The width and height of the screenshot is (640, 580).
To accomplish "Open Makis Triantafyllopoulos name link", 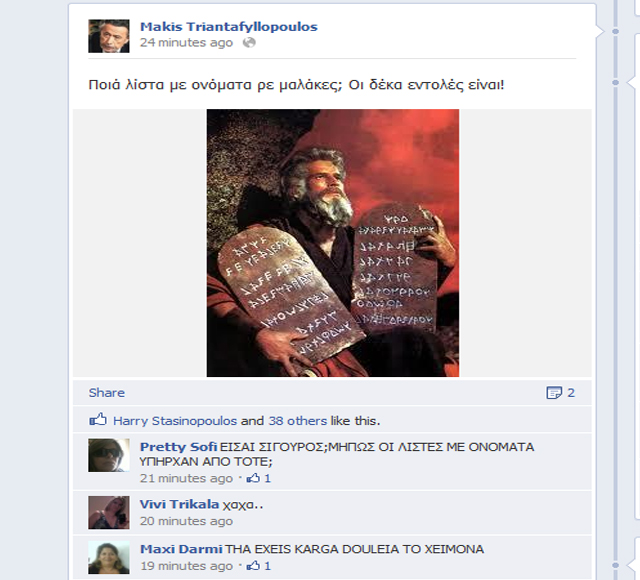I will [x=229, y=27].
